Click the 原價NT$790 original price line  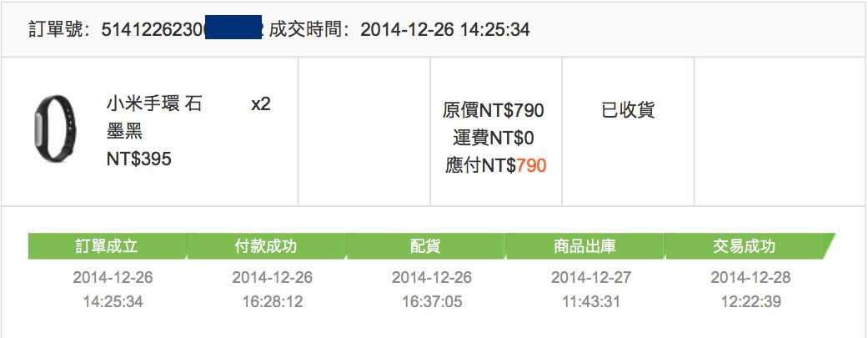[494, 110]
